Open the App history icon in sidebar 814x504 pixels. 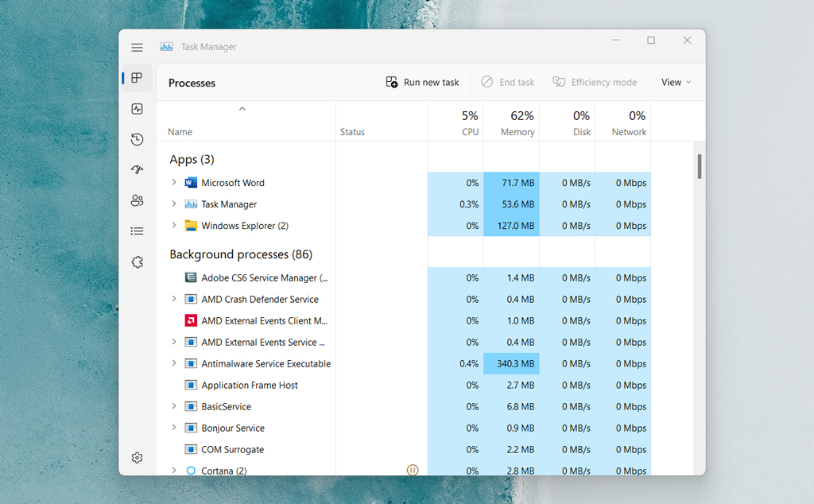pos(137,139)
